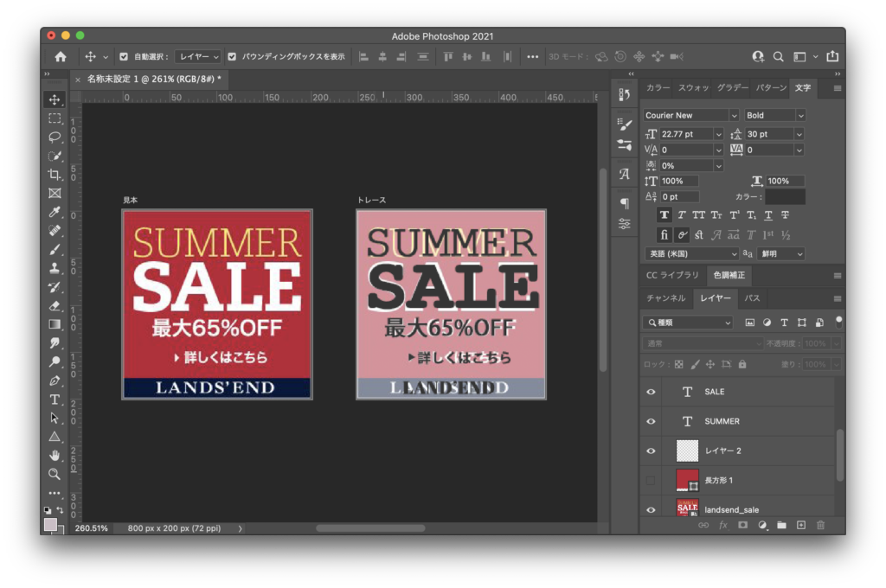Switch to the チャンネル tab
886x588 pixels.
pos(665,298)
